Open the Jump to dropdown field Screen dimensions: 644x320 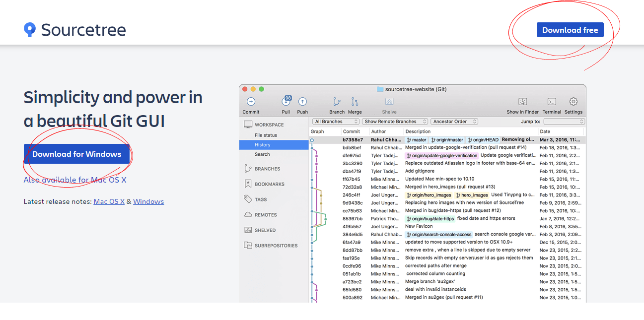pos(564,122)
